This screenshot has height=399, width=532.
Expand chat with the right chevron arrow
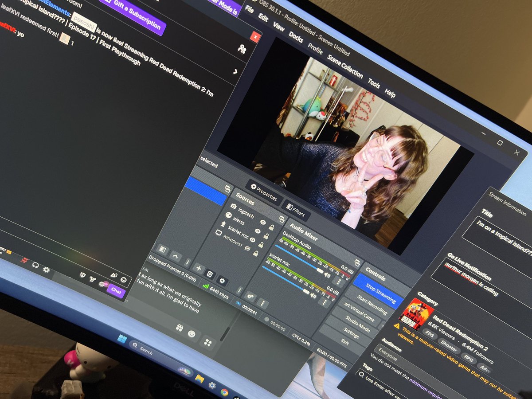click(x=235, y=71)
